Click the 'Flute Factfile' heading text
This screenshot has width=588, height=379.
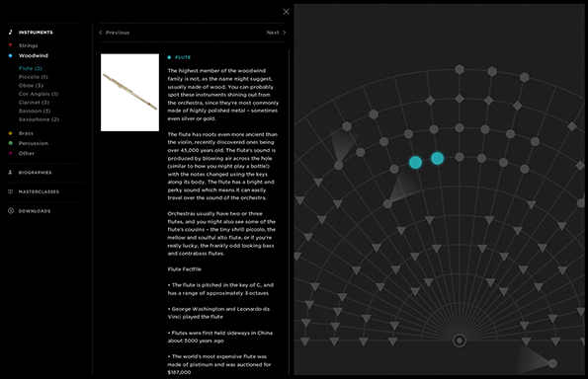click(x=185, y=269)
